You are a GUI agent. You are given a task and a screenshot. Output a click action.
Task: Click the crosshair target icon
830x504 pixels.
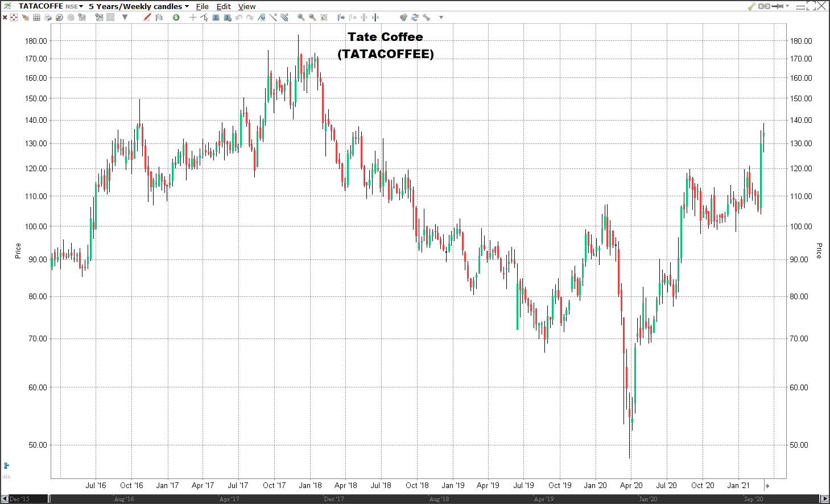tap(14, 18)
